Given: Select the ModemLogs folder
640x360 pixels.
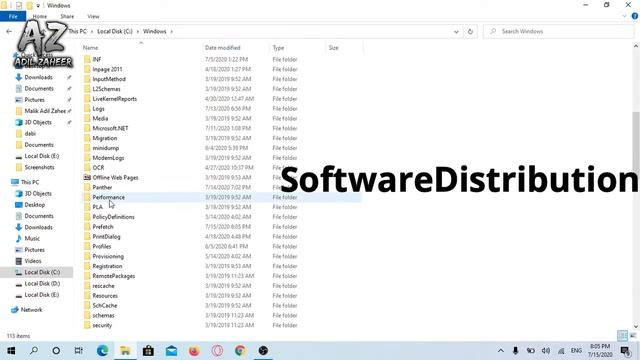Looking at the screenshot, I should coord(108,158).
